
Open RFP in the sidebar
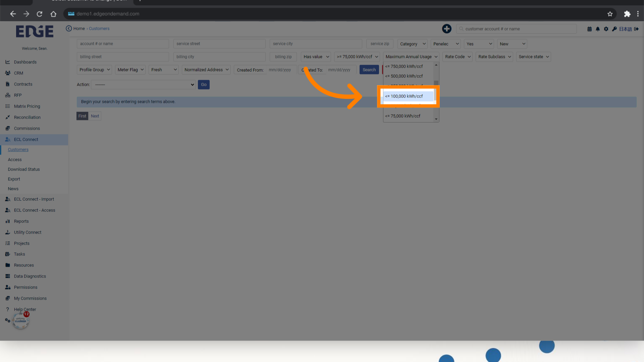pyautogui.click(x=18, y=95)
